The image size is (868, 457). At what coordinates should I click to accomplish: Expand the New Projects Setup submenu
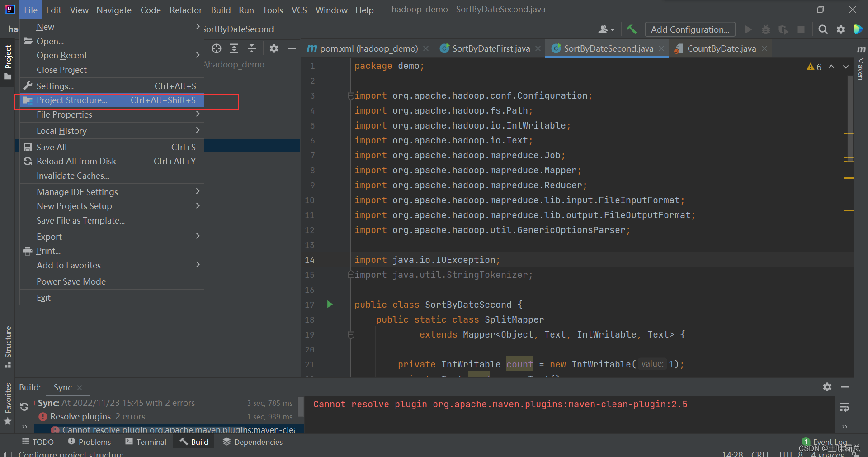coord(112,206)
